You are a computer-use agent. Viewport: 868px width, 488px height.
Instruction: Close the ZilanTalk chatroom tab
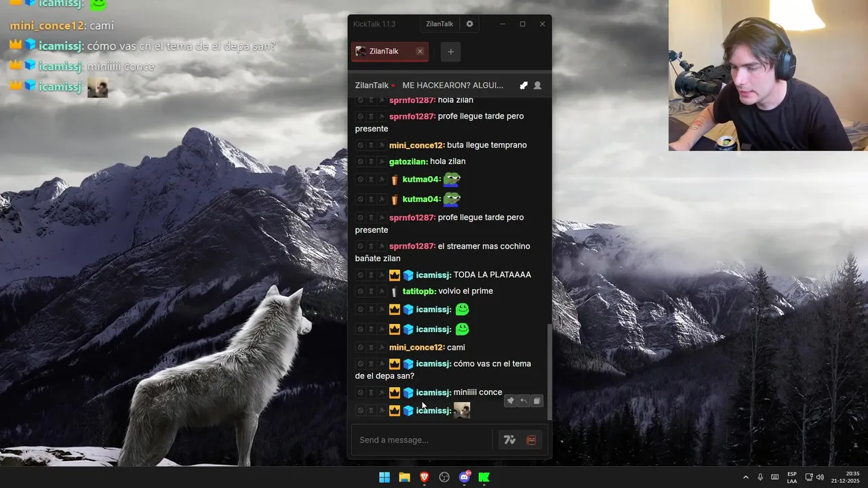[420, 52]
